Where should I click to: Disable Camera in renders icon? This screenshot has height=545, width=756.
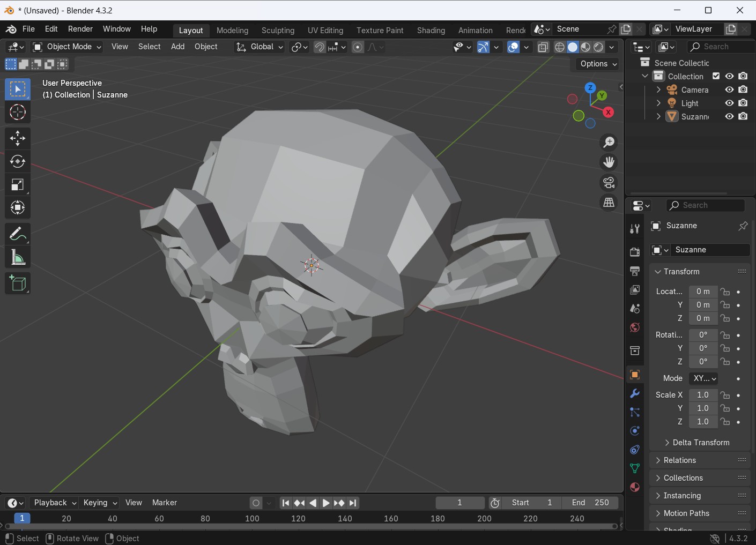click(x=743, y=89)
